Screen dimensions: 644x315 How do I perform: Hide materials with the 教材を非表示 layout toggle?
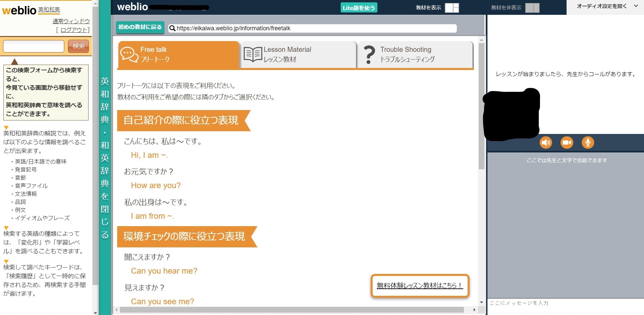532,8
